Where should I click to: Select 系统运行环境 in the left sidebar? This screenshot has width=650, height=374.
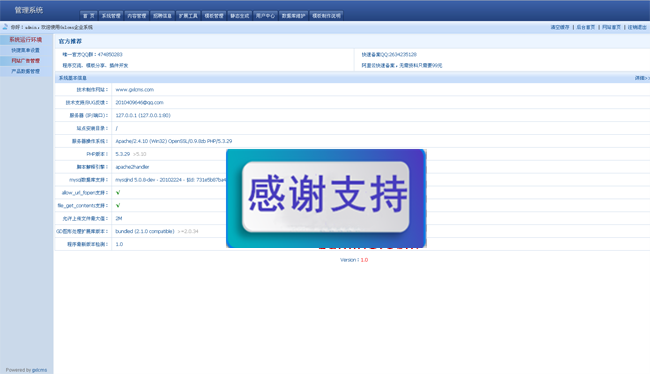tap(26, 40)
